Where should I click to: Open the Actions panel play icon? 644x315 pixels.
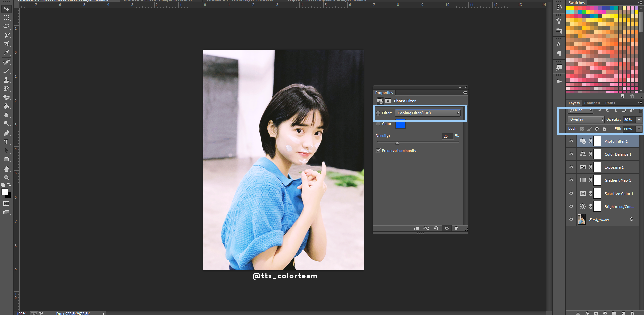coord(559,81)
